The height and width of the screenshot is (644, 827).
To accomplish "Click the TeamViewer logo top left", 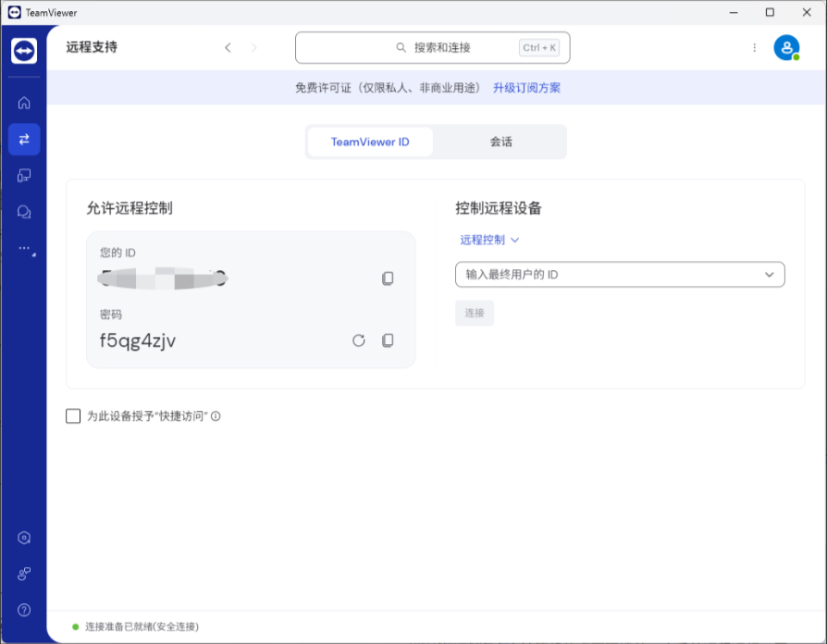I will (24, 51).
